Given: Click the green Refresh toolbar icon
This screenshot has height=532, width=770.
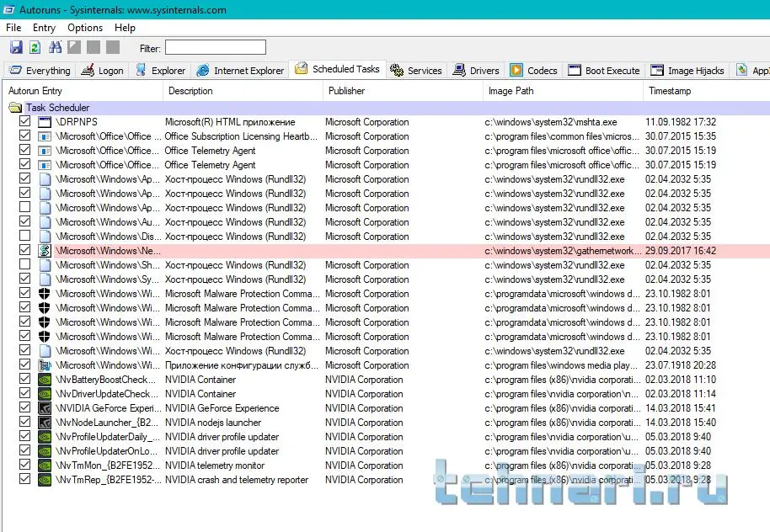Looking at the screenshot, I should 35,47.
